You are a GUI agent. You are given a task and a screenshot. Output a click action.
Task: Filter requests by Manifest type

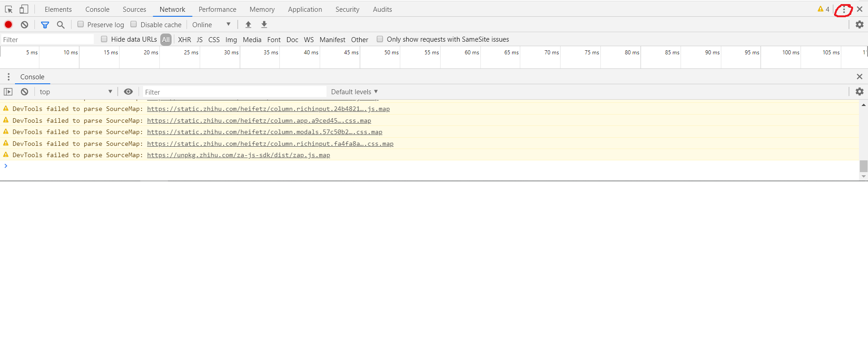click(332, 39)
